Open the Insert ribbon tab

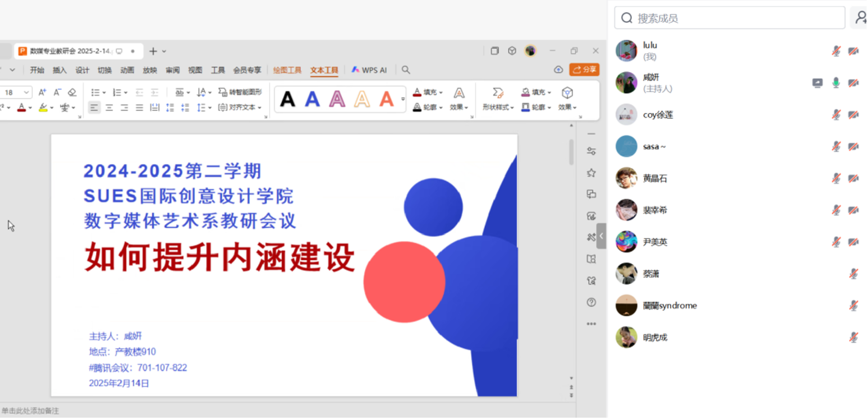tap(60, 70)
